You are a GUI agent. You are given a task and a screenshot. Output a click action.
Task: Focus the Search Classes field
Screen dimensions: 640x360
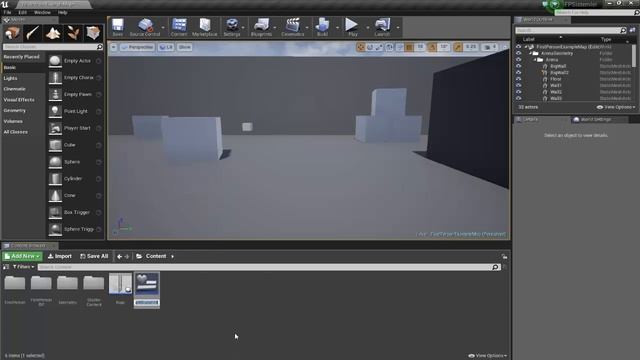pos(53,47)
